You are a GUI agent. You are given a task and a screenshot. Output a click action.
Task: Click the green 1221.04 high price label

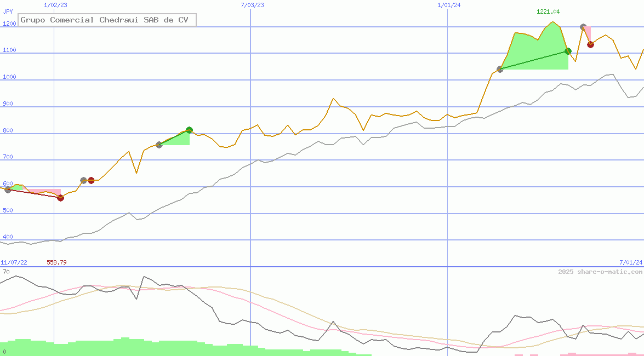point(548,12)
